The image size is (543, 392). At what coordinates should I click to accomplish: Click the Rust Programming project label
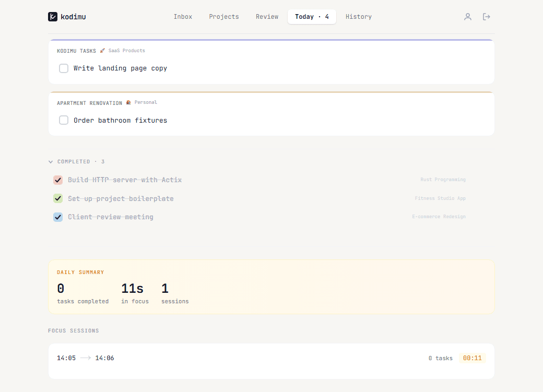[443, 180]
